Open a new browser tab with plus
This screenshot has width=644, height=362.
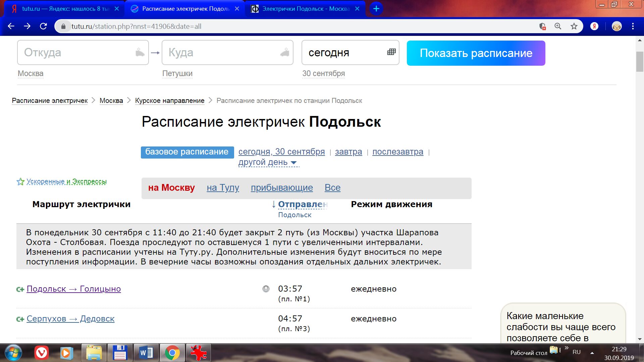(x=376, y=9)
